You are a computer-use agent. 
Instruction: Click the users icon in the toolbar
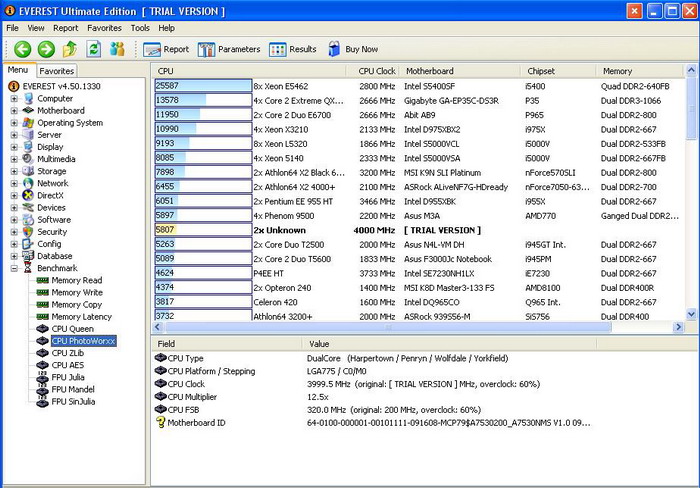(x=118, y=49)
